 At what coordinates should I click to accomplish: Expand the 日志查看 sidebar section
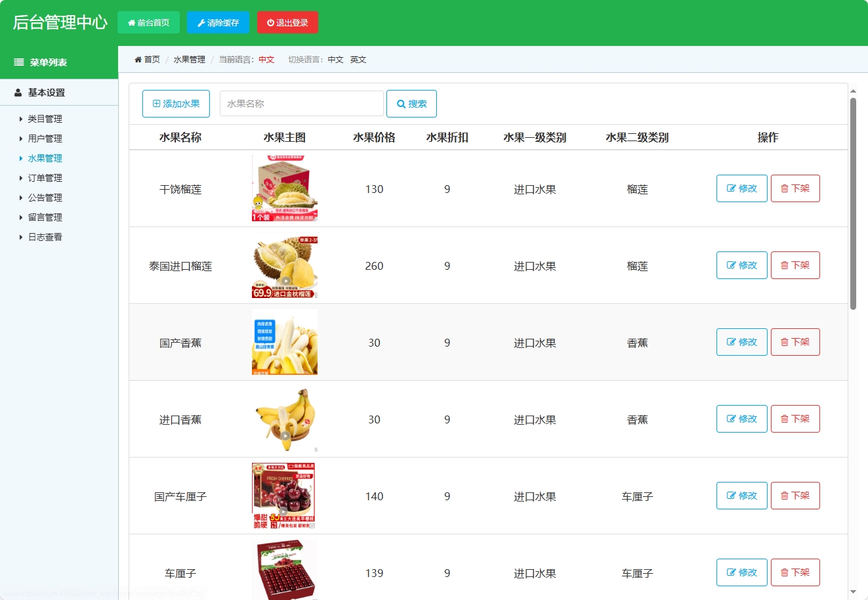click(45, 237)
